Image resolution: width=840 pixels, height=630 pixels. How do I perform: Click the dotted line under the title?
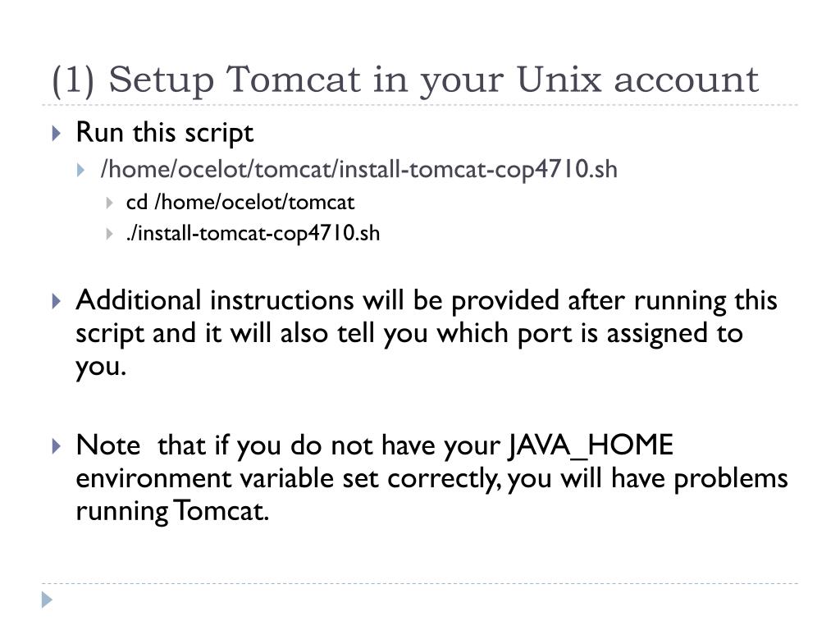pyautogui.click(x=420, y=105)
